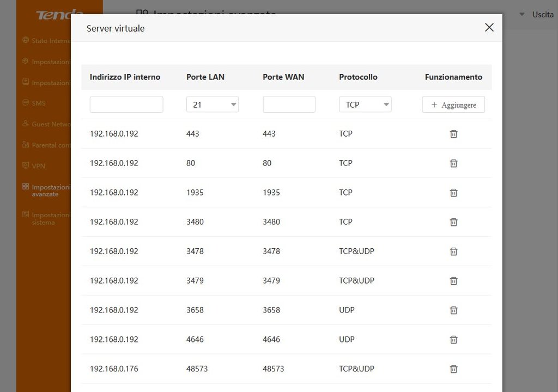Delete the port 4646 UDP rule
Viewport: 558px width, 392px height.
click(453, 340)
